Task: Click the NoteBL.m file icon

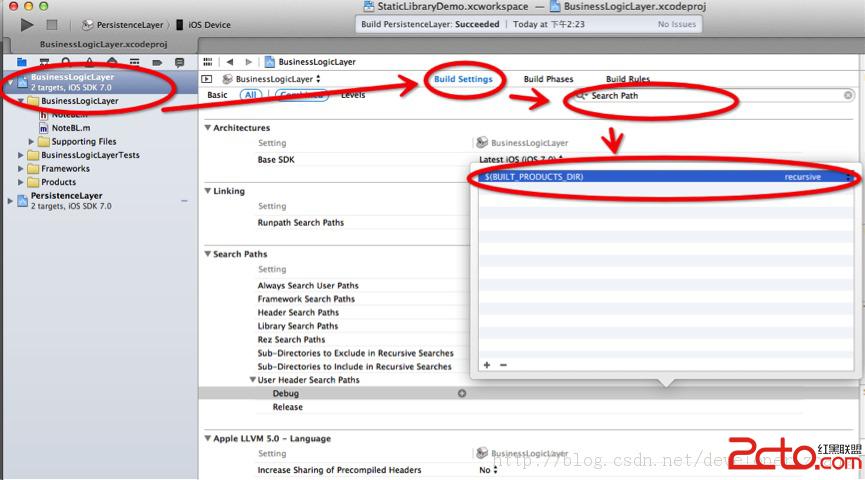Action: 44,128
